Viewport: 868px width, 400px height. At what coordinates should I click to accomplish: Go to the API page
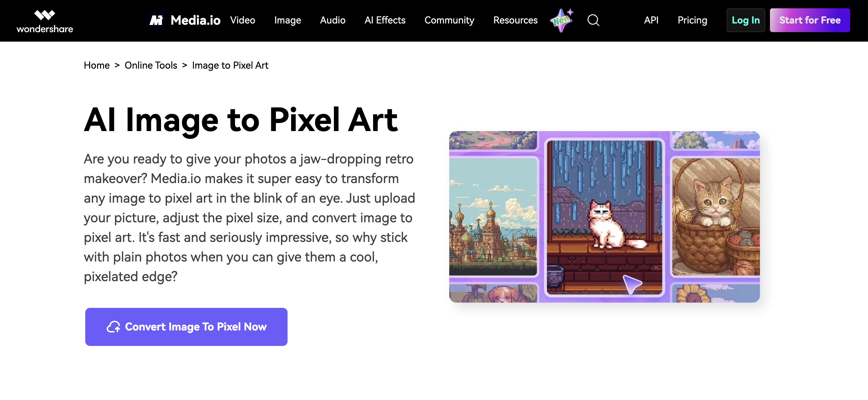pyautogui.click(x=651, y=20)
